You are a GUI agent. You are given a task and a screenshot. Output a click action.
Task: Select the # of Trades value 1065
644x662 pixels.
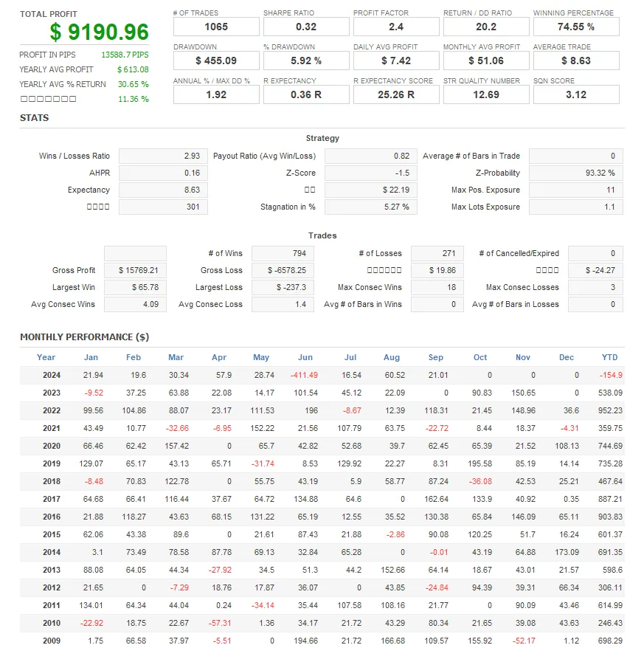pos(216,27)
